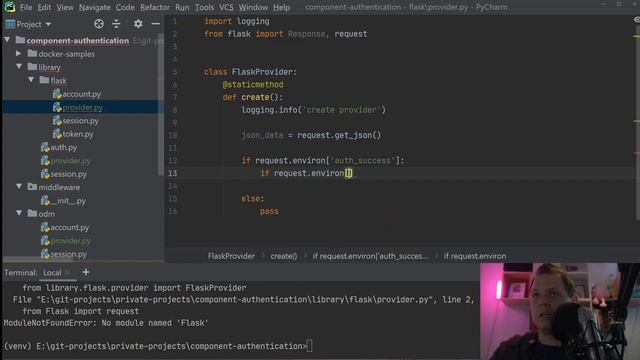640x360 pixels.
Task: Open the View menu
Action: click(x=65, y=7)
